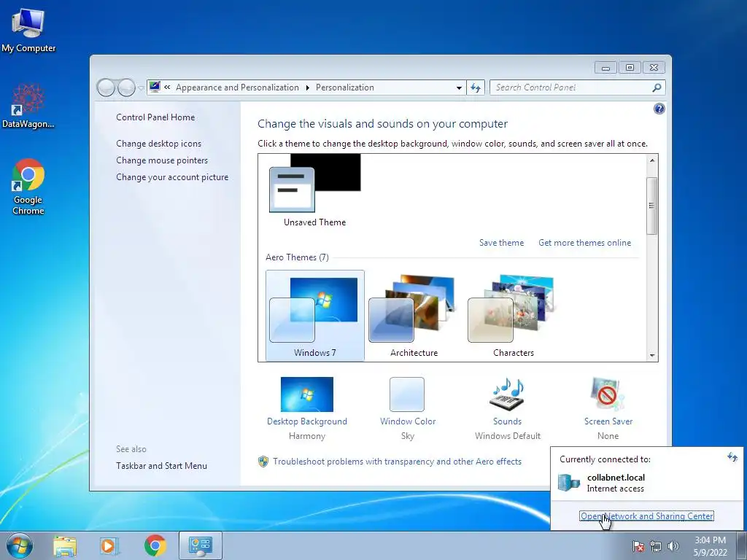Click the Action Center flag tray icon

pyautogui.click(x=638, y=546)
